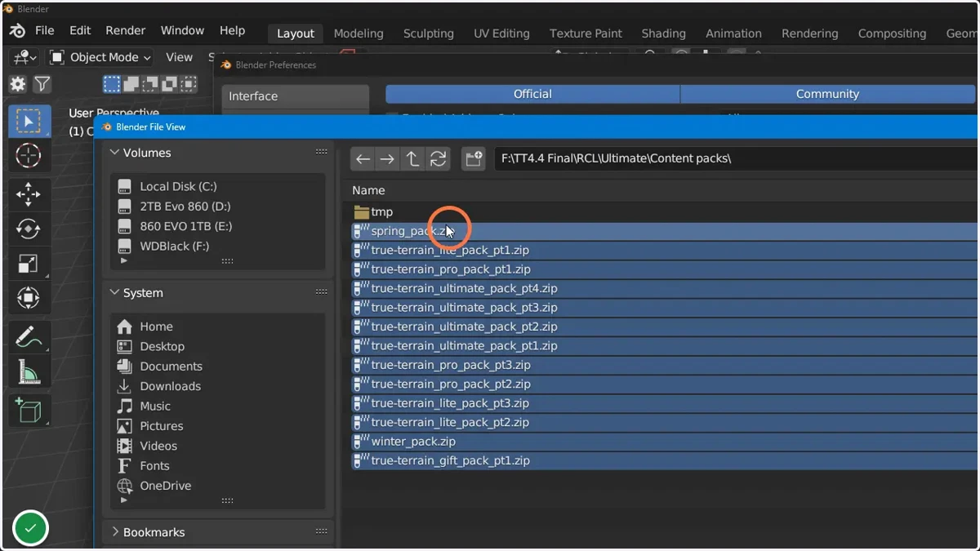
Task: Select true-terrain_ultimate_pack_pt4.zip file
Action: (663, 288)
